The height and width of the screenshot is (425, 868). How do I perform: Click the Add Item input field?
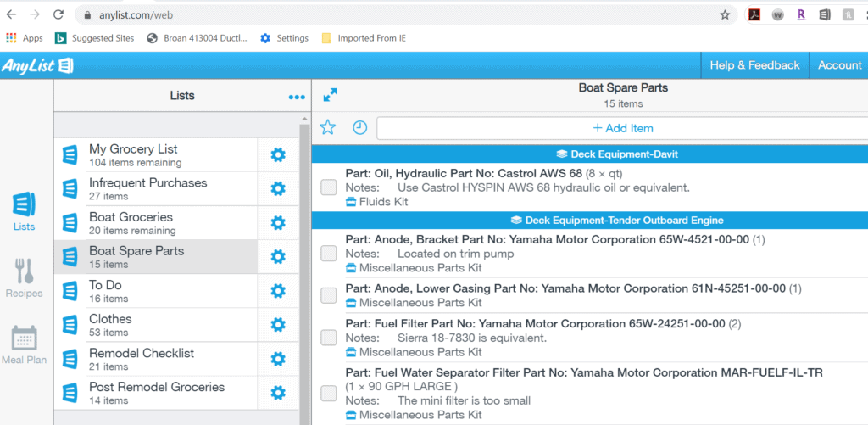[622, 128]
